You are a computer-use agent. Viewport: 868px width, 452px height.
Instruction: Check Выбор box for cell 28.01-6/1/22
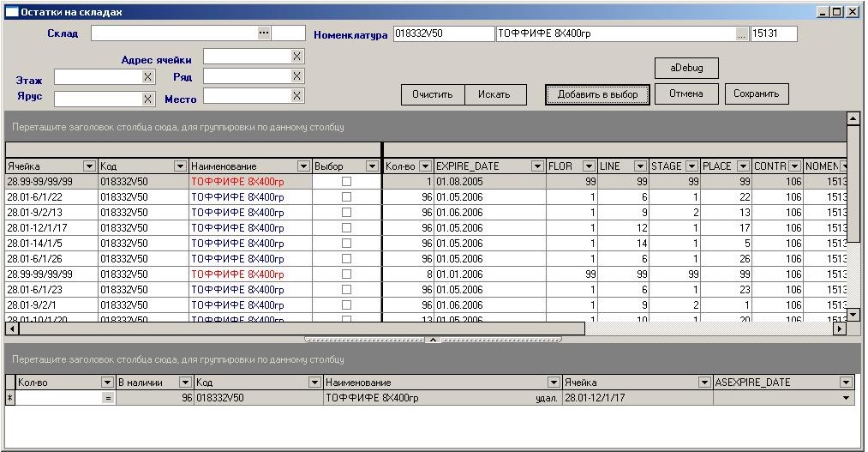click(346, 197)
